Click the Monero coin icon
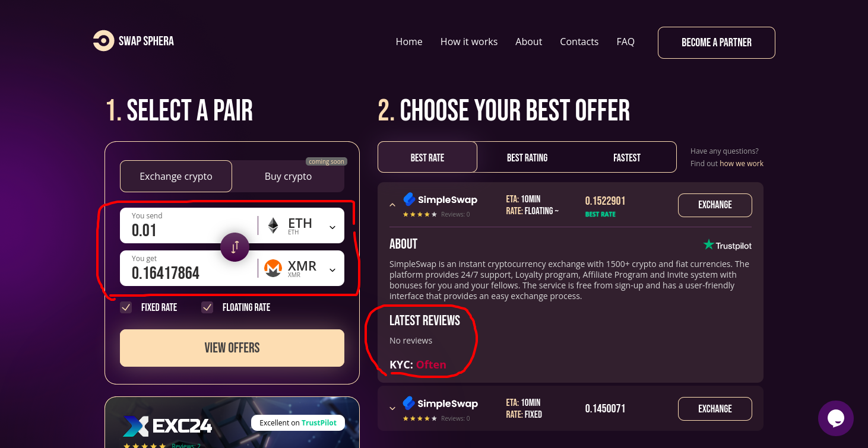 pyautogui.click(x=273, y=268)
